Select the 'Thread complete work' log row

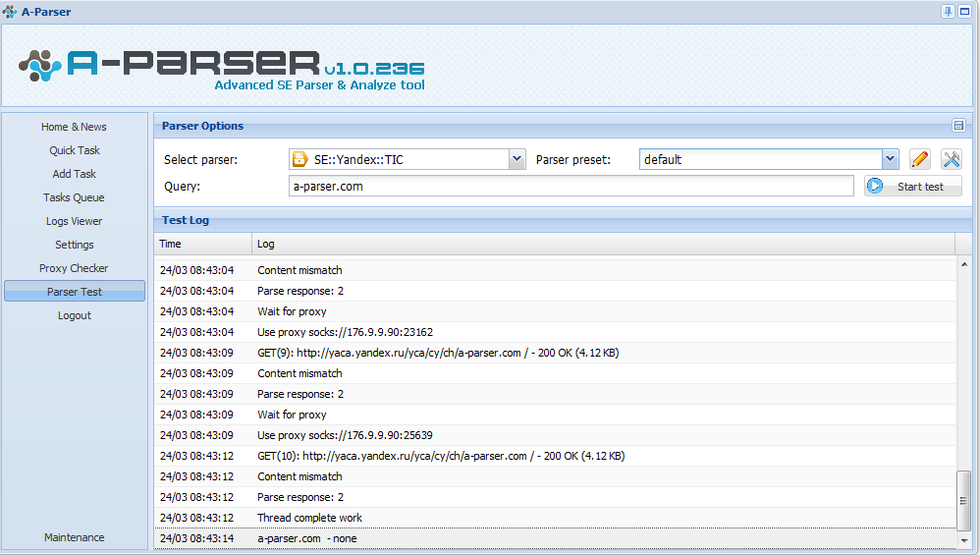click(555, 518)
